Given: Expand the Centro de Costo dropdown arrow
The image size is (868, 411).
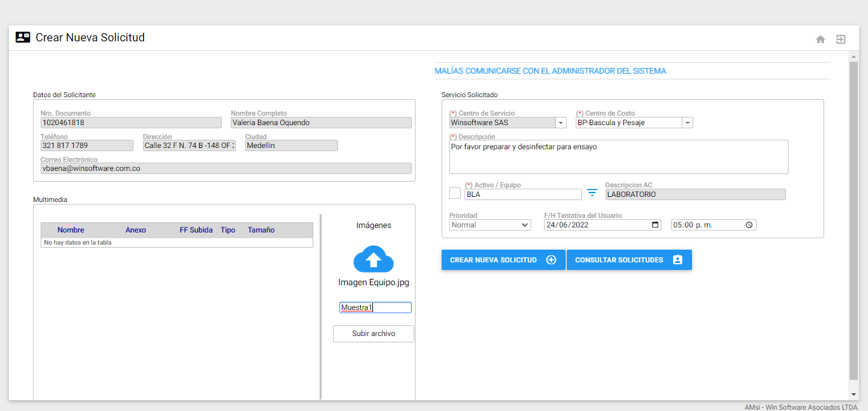Looking at the screenshot, I should pyautogui.click(x=688, y=123).
